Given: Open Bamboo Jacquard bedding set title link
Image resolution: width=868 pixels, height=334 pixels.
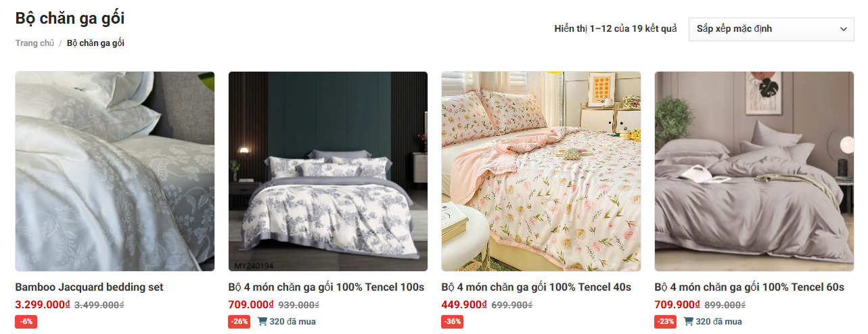Looking at the screenshot, I should coord(89,287).
